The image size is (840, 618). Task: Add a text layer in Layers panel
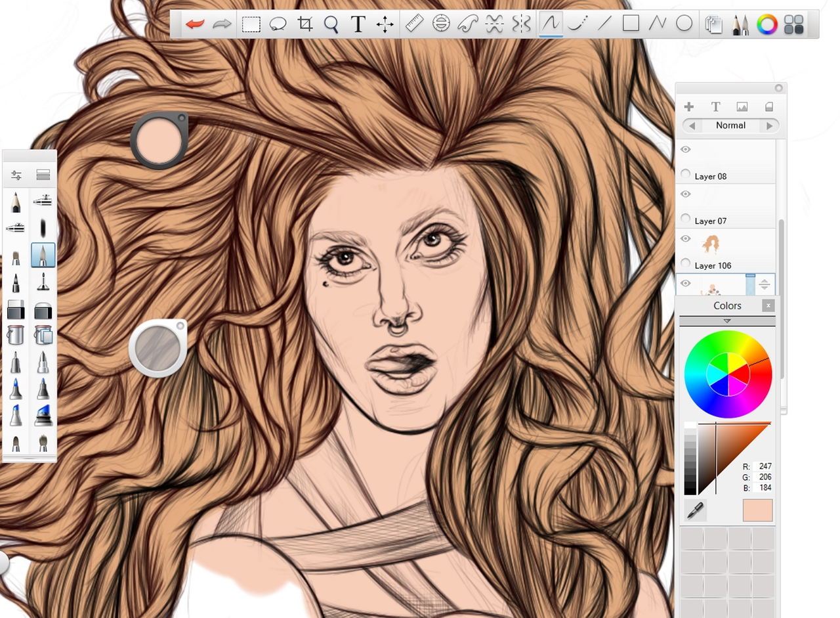pos(715,106)
